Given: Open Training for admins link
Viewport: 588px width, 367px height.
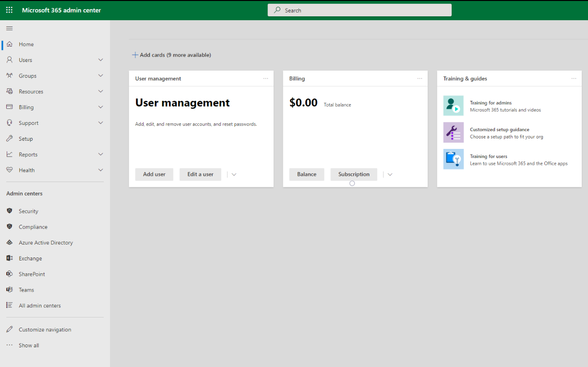Looking at the screenshot, I should (x=491, y=103).
